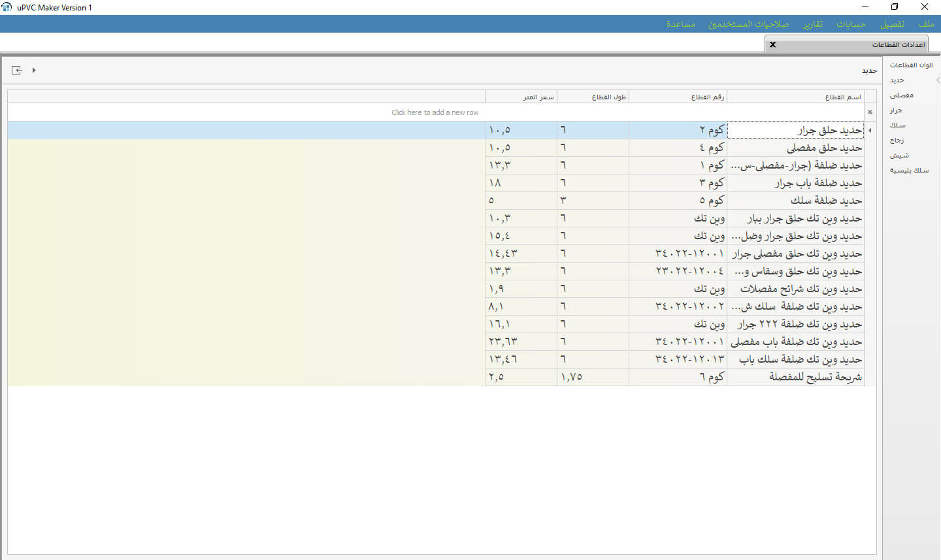Collapse the side panel using edge chevron
The width and height of the screenshot is (941, 560).
pos(938,80)
